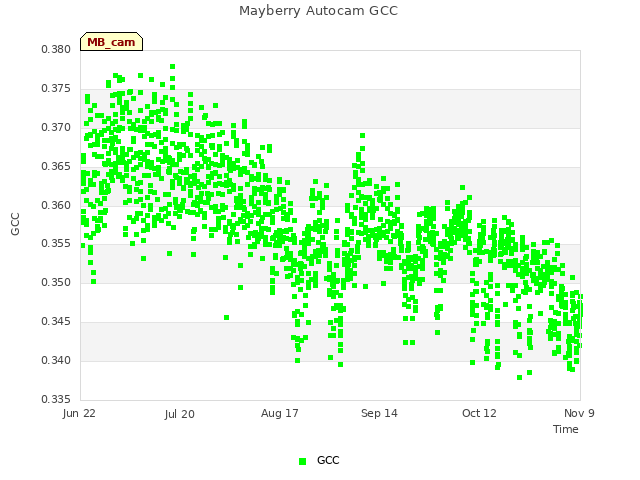The image size is (640, 480).
Task: Click the 0.360 y-axis value
Action: [x=56, y=205]
